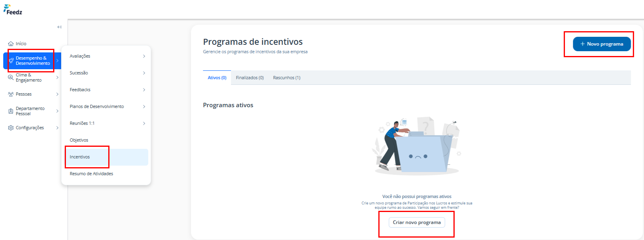Click the Programas de incentivos heading

pos(253,42)
